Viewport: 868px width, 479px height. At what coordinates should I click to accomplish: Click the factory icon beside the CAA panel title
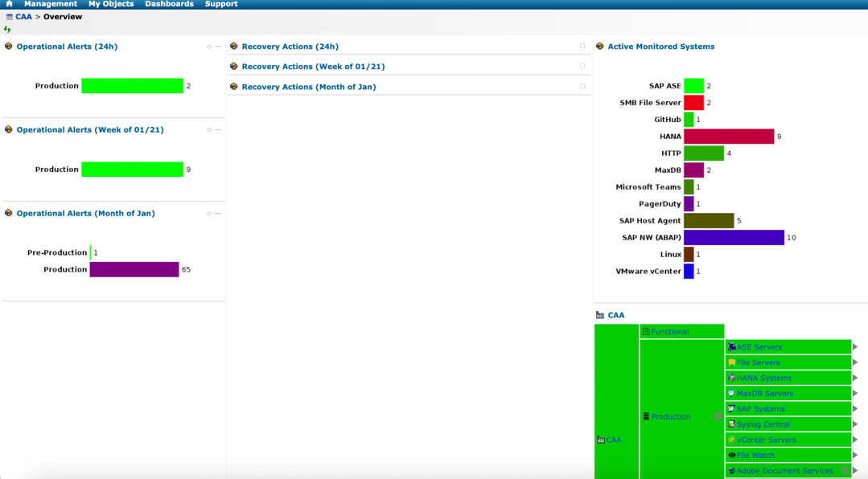[x=599, y=315]
